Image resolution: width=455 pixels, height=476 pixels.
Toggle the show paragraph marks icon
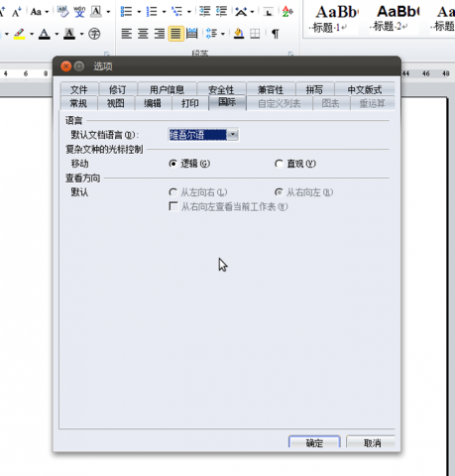(x=275, y=34)
